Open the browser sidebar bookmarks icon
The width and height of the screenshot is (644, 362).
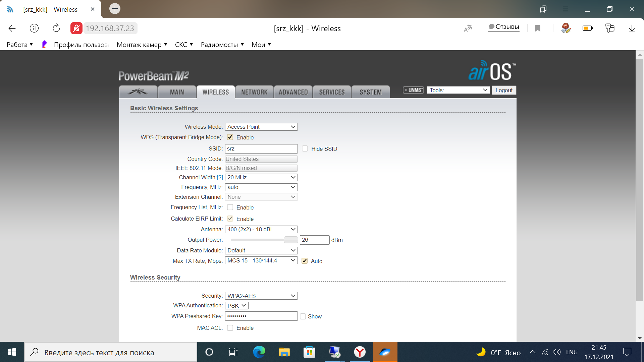[543, 9]
